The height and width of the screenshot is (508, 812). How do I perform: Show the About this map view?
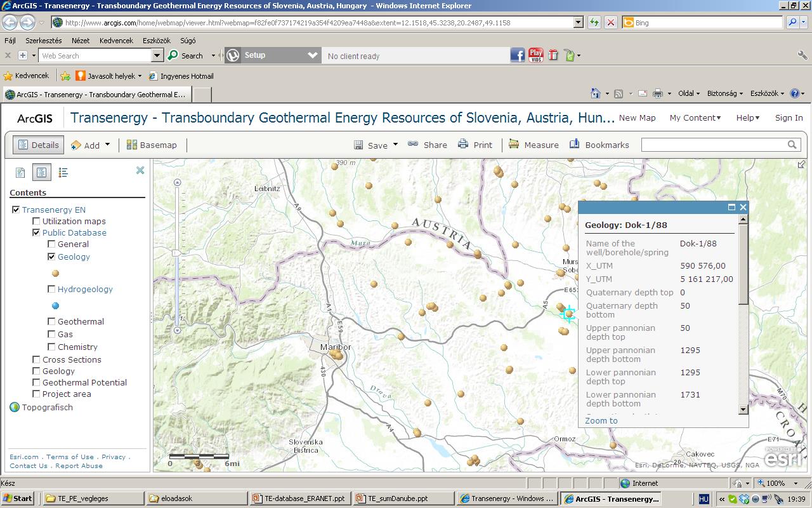click(x=20, y=172)
